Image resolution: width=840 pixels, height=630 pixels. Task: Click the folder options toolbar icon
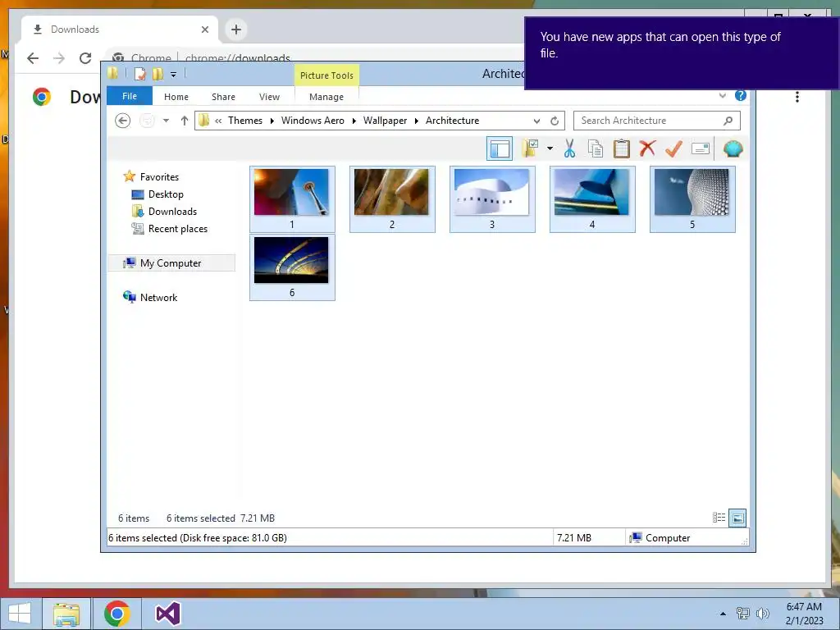tap(530, 148)
